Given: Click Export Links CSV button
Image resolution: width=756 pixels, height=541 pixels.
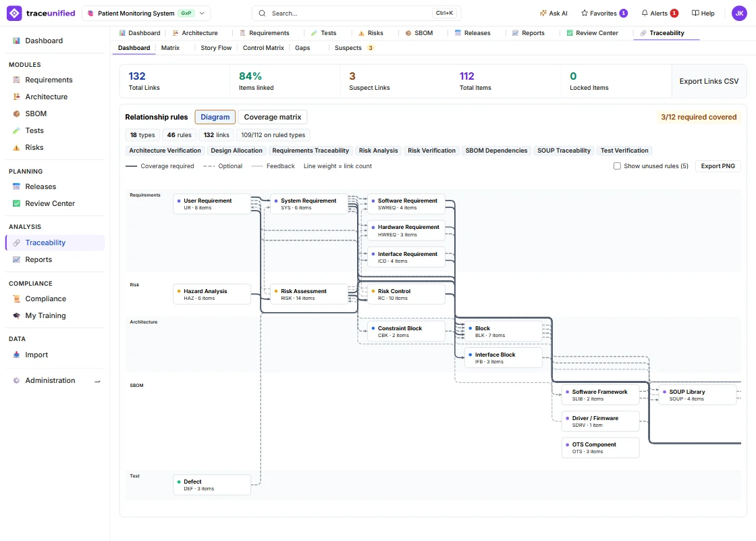Looking at the screenshot, I should pos(709,81).
